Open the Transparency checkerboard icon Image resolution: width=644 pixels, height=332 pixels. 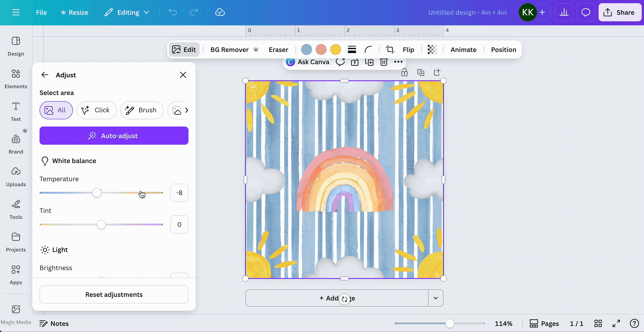pyautogui.click(x=432, y=49)
